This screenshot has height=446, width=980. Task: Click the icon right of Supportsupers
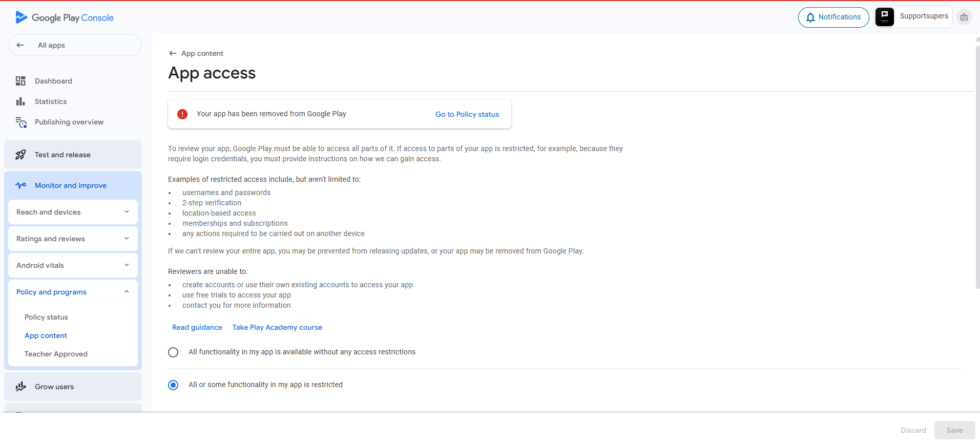[x=964, y=17]
